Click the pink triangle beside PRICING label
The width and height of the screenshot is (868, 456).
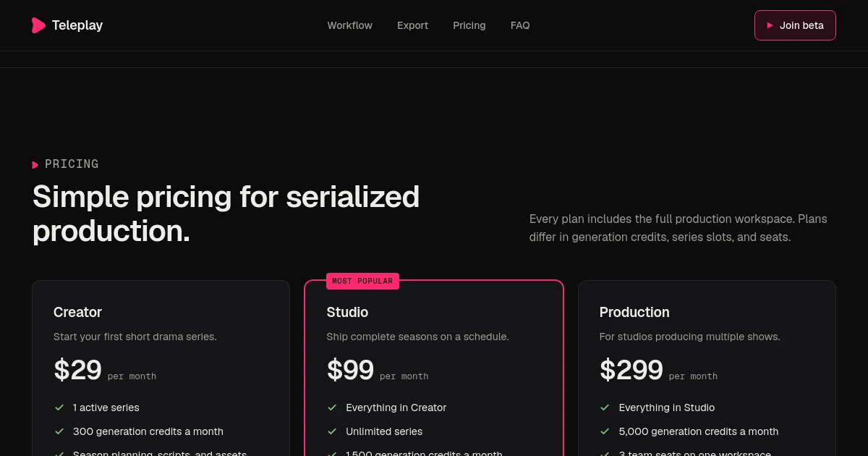point(35,165)
